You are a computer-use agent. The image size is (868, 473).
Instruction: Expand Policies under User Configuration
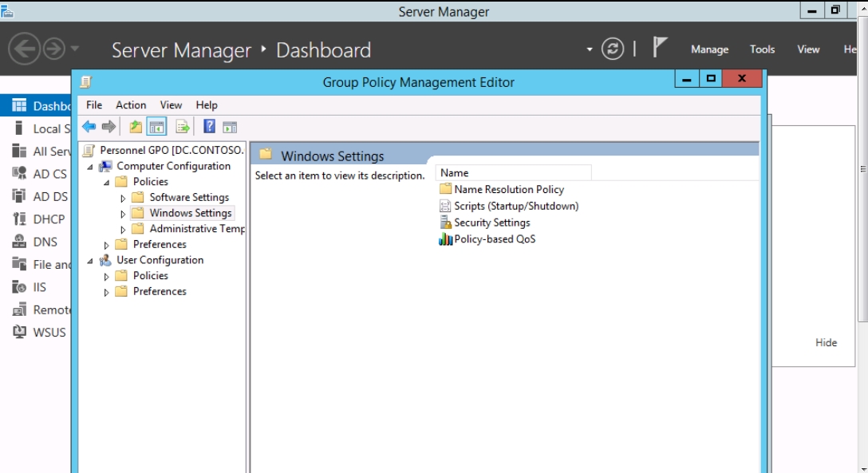pyautogui.click(x=106, y=276)
